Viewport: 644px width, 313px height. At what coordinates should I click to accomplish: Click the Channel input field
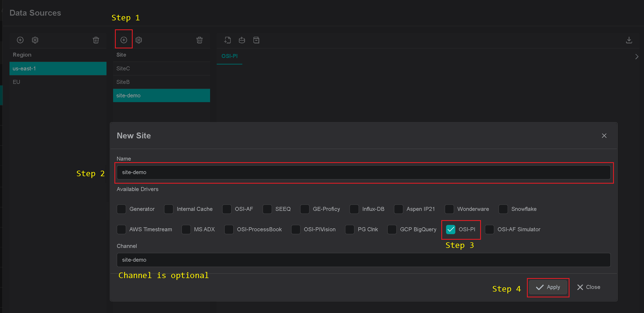coord(364,260)
